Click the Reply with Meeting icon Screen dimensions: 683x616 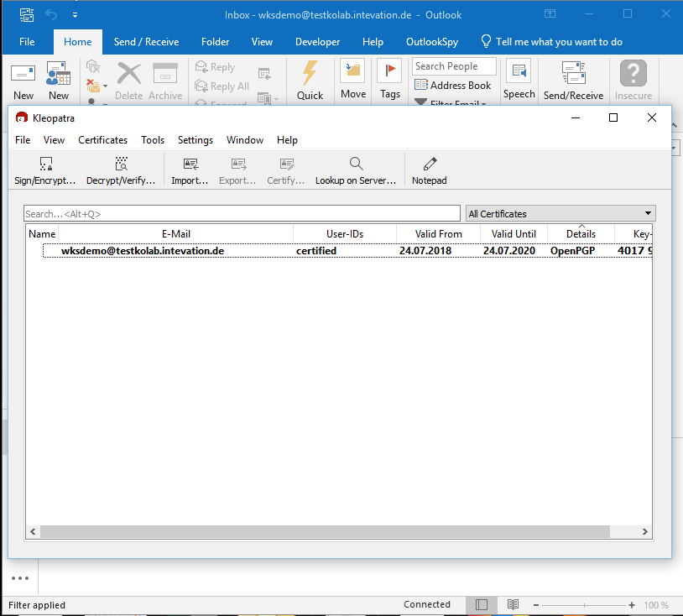[x=264, y=73]
